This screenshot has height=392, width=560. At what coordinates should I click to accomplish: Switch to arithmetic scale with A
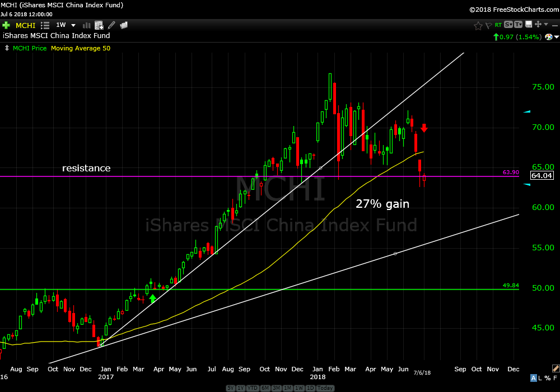click(534, 379)
